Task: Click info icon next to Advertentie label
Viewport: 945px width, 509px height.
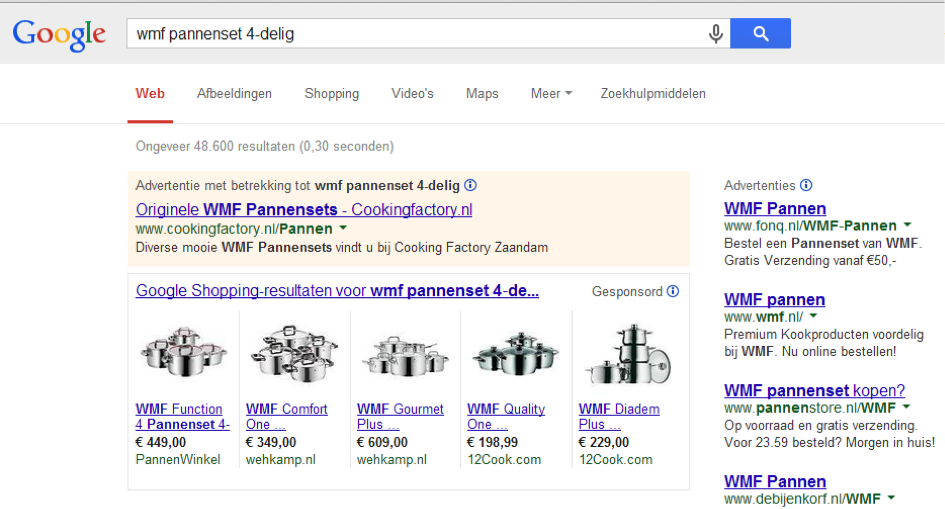Action: point(471,186)
